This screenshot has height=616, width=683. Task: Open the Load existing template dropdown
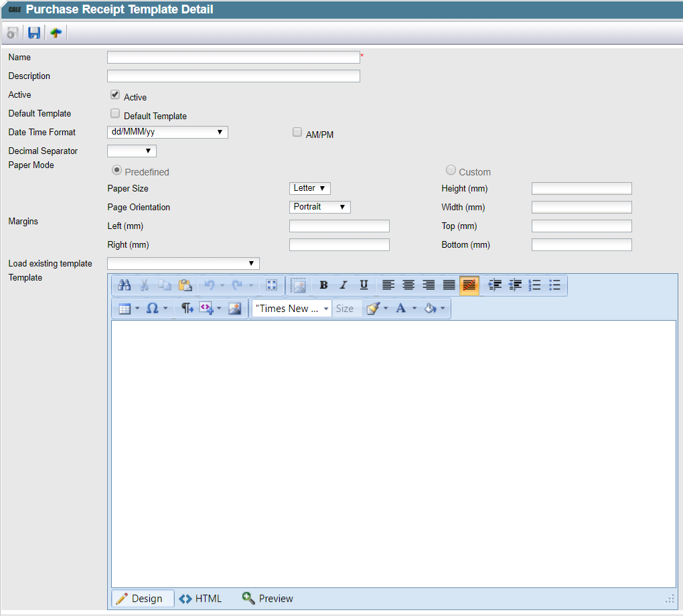(x=183, y=263)
